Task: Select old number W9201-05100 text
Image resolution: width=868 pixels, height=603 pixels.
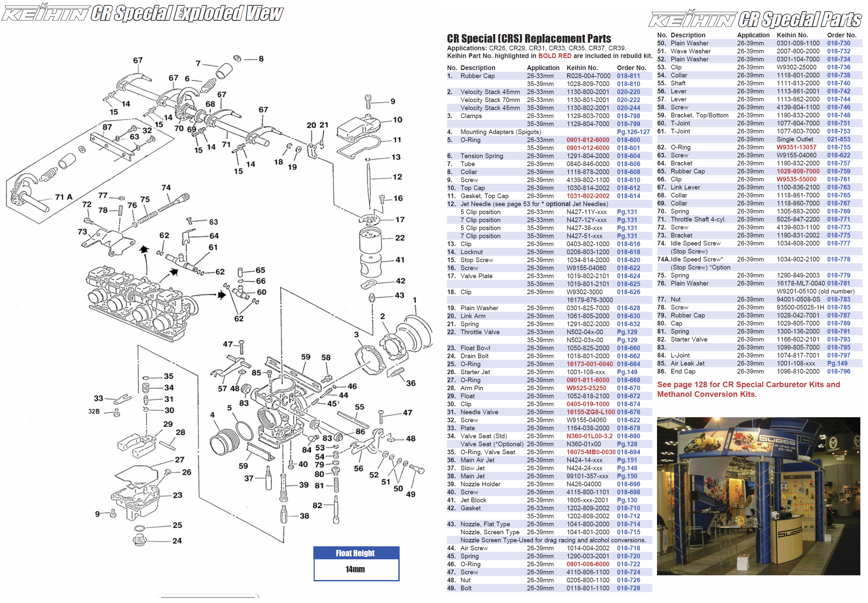Action: coord(815,292)
